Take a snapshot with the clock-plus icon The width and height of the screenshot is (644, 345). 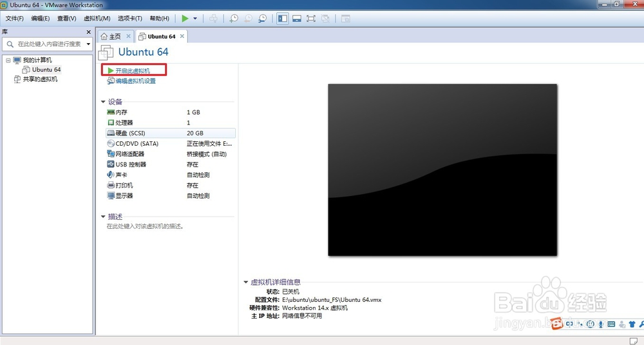(x=234, y=19)
